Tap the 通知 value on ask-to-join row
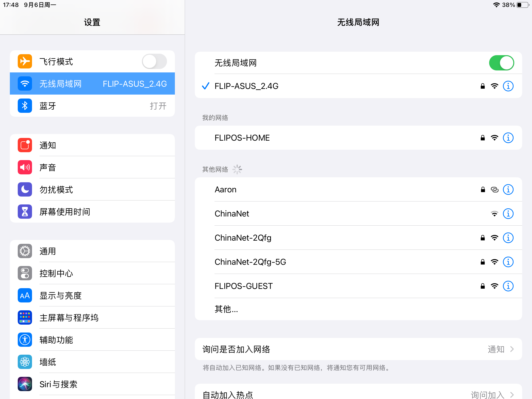The width and height of the screenshot is (532, 399). coord(496,349)
